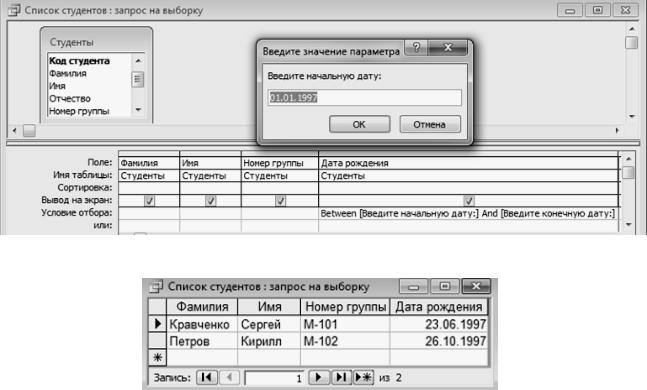Select Отчество in the Студенты field list
Image resolution: width=647 pixels, height=390 pixels.
click(x=70, y=99)
